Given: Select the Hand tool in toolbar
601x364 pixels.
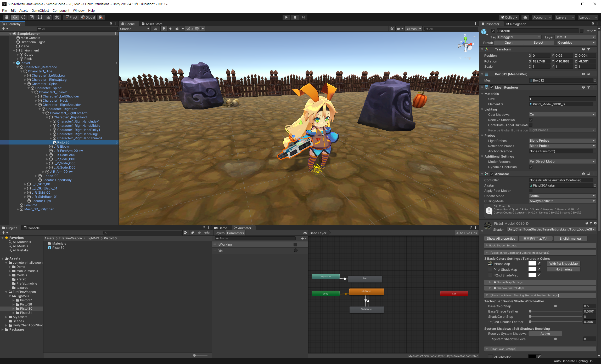Looking at the screenshot, I should (7, 17).
